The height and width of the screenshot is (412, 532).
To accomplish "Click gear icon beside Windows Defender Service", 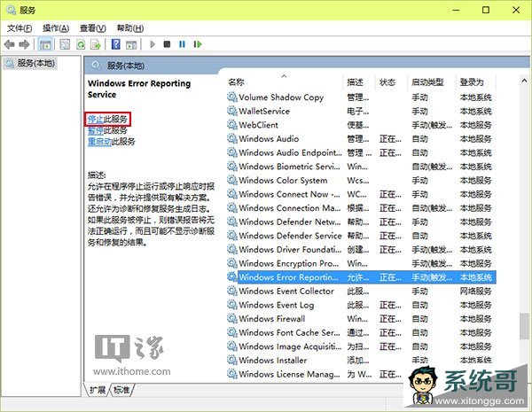I will 232,236.
